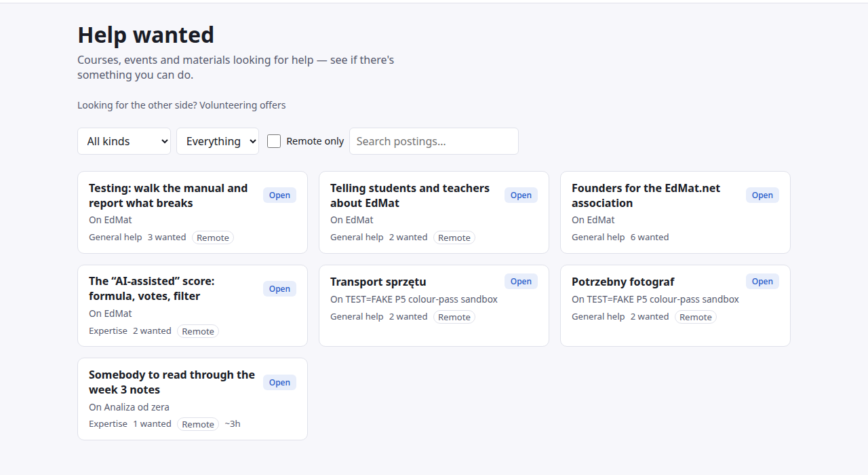The height and width of the screenshot is (475, 868).
Task: Click Open badge on Founders card
Action: [x=762, y=195]
